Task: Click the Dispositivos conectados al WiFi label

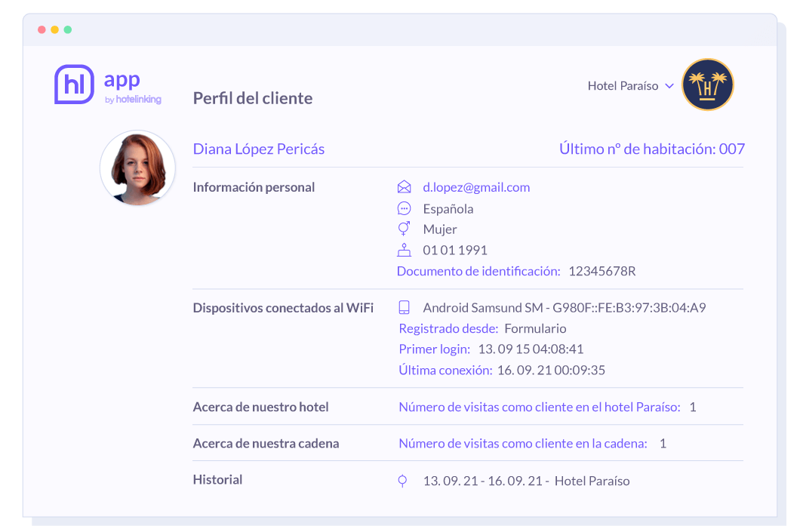Action: pos(283,308)
